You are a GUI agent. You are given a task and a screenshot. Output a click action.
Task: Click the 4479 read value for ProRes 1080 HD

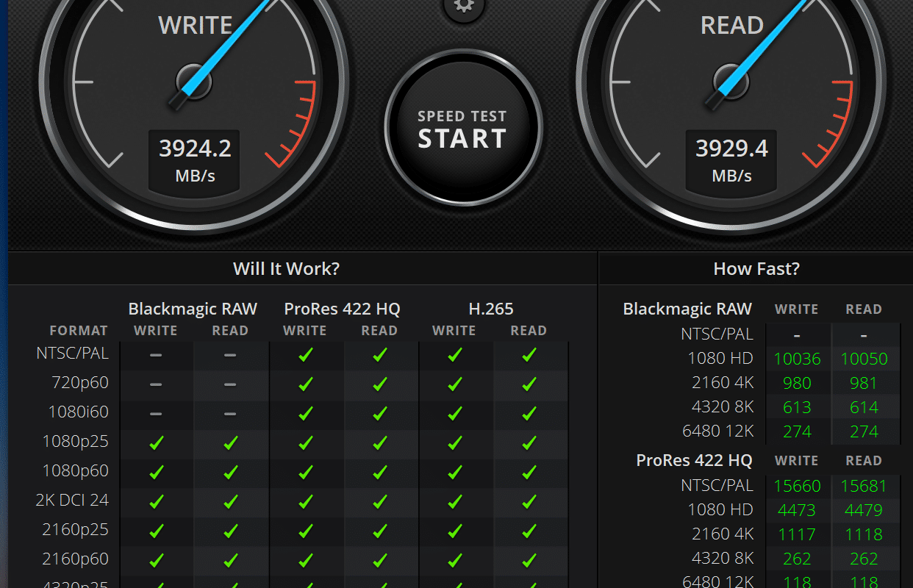click(x=864, y=510)
